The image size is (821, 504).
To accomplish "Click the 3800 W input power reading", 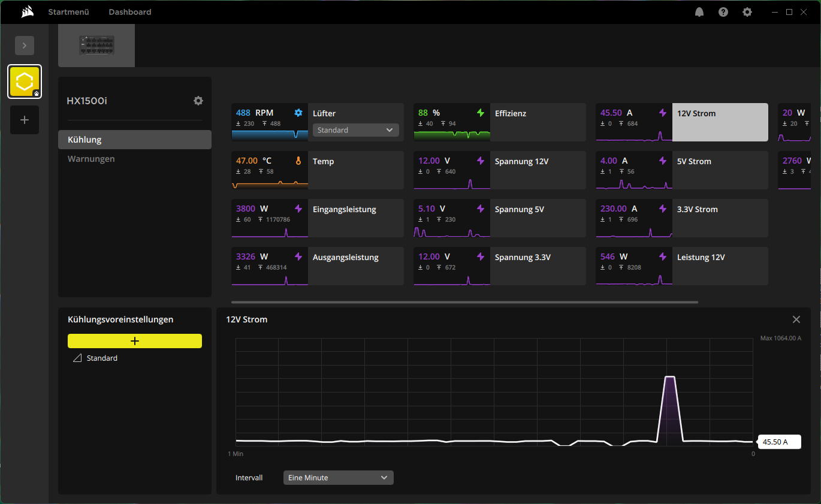I will click(x=252, y=209).
